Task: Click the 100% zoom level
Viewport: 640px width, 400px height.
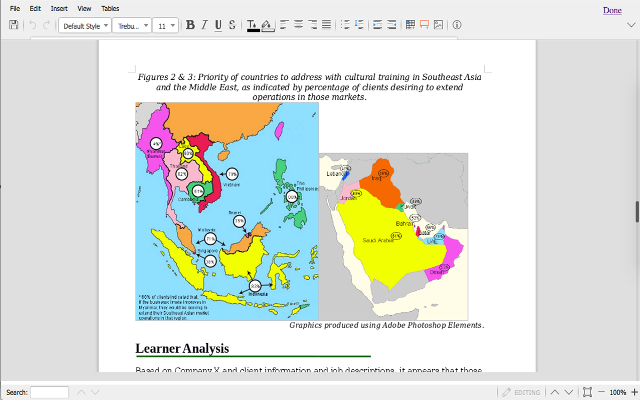Action: pyautogui.click(x=618, y=392)
